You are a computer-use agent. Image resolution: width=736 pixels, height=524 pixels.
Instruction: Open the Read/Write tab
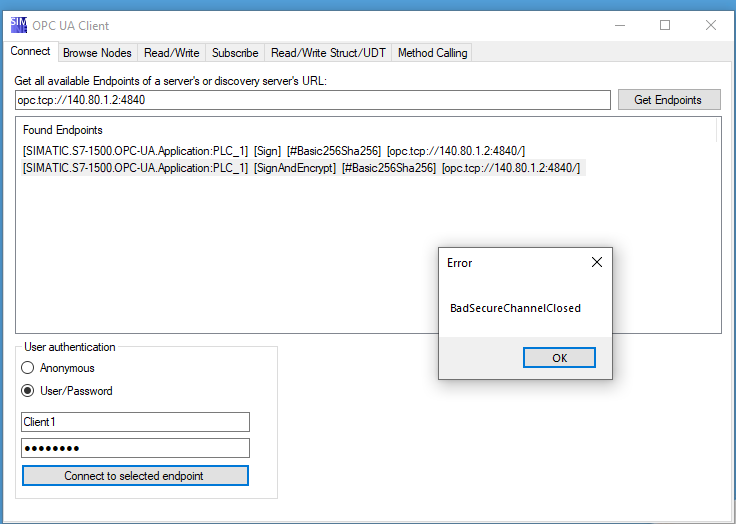[171, 53]
